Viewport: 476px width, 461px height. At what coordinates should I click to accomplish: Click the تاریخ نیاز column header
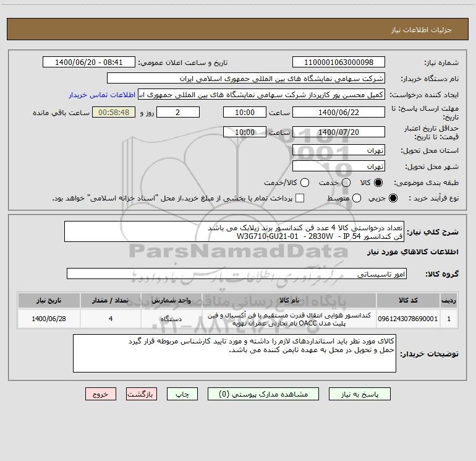click(x=49, y=300)
